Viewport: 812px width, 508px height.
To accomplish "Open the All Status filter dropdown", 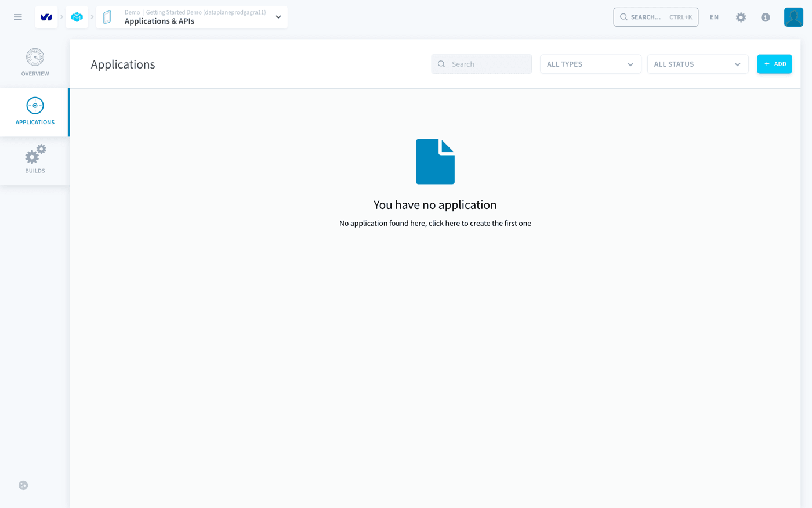I will pos(698,64).
